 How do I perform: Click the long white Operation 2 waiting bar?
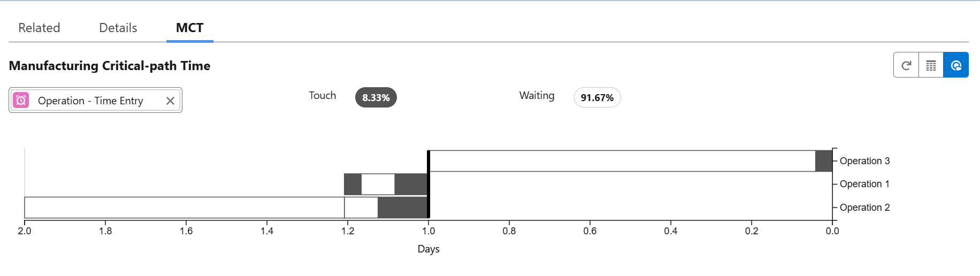(184, 208)
